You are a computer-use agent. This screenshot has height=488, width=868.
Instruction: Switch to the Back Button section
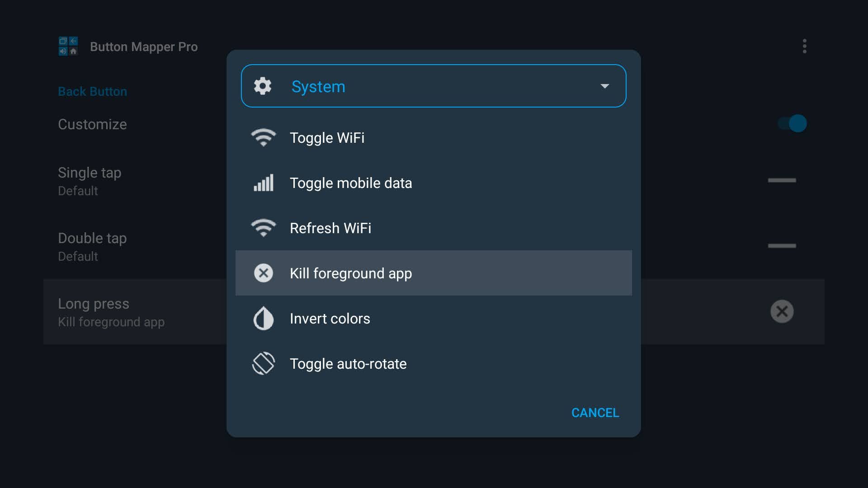point(92,91)
